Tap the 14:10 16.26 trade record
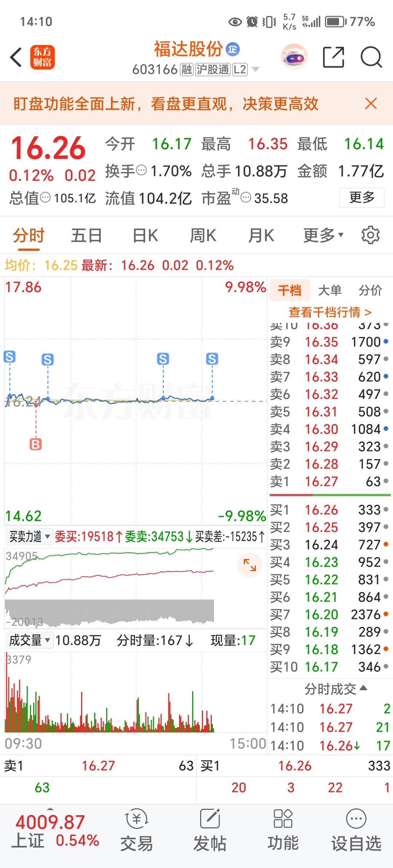The image size is (393, 868). coord(330,746)
